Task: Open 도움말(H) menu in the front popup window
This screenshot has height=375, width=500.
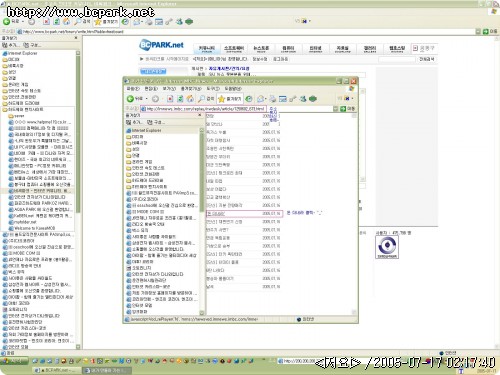Action: pos(233,89)
